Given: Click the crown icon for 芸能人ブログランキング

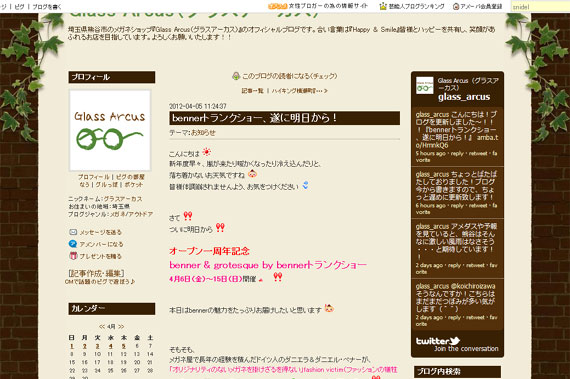Looking at the screenshot, I should coord(383,6).
